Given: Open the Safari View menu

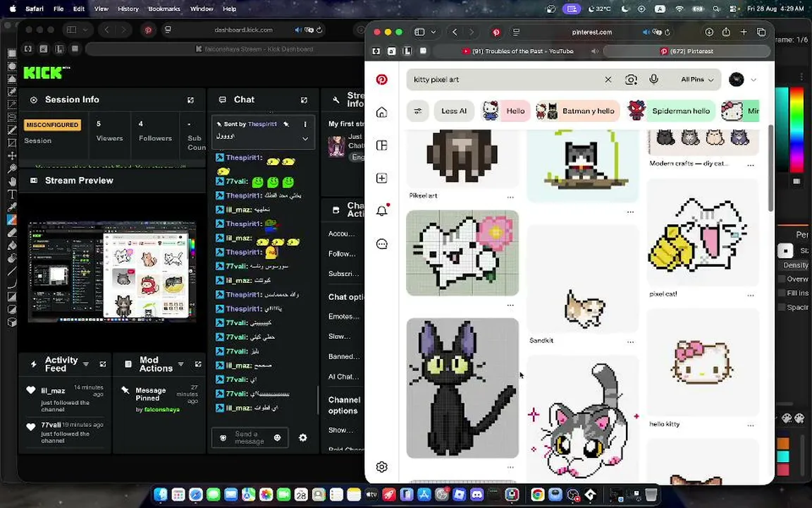Looking at the screenshot, I should [101, 8].
